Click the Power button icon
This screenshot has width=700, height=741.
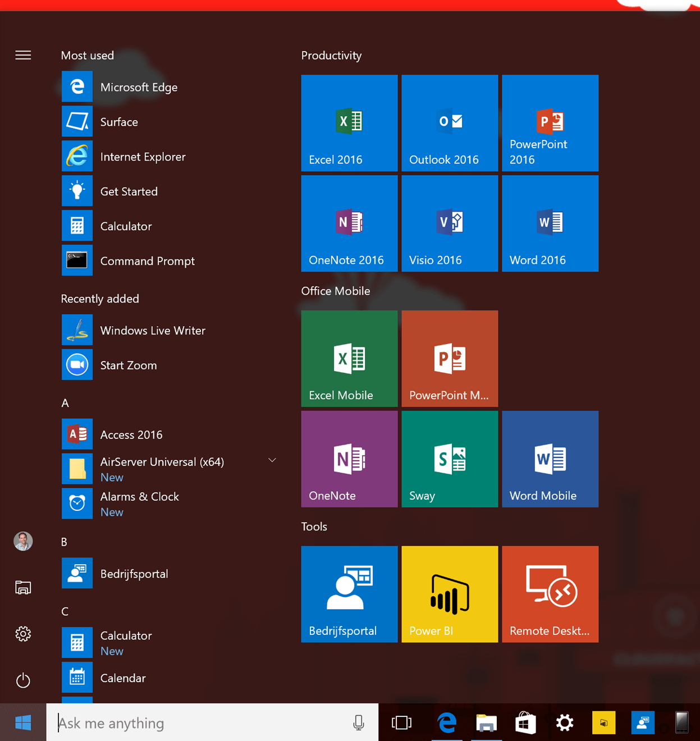pos(23,680)
